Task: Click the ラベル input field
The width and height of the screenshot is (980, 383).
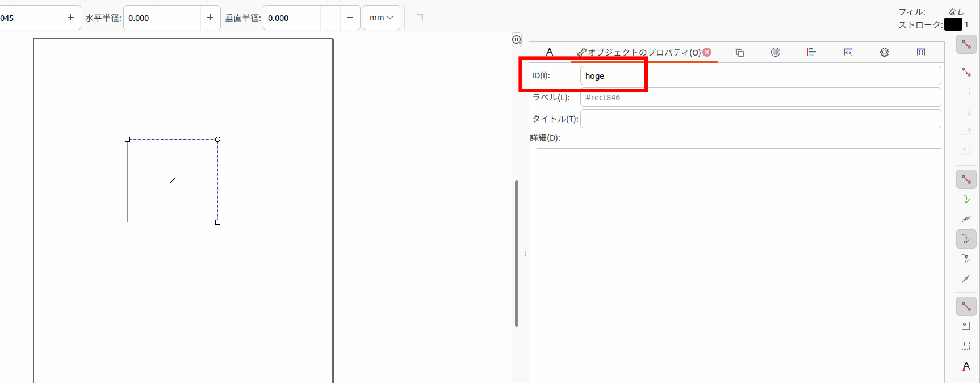Action: click(760, 98)
